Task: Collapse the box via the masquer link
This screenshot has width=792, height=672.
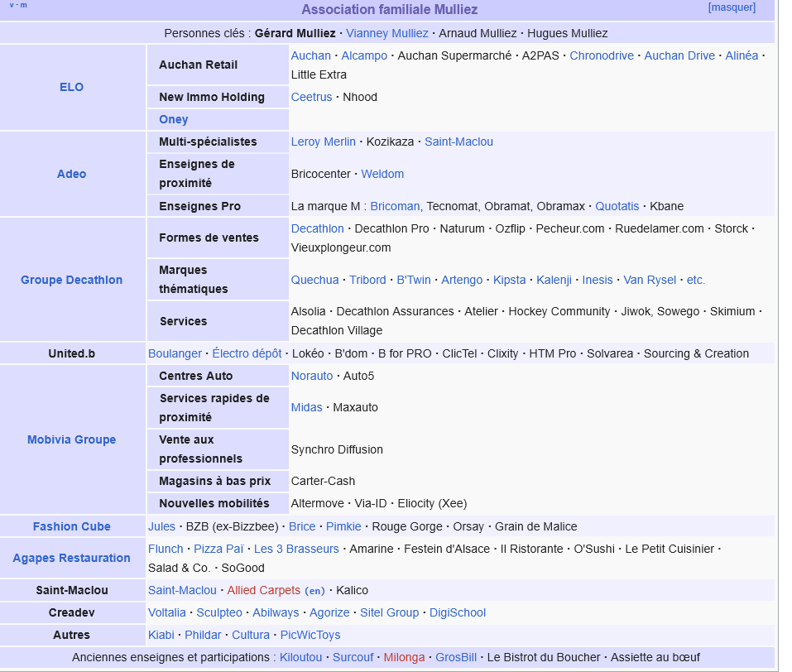Action: (x=732, y=7)
